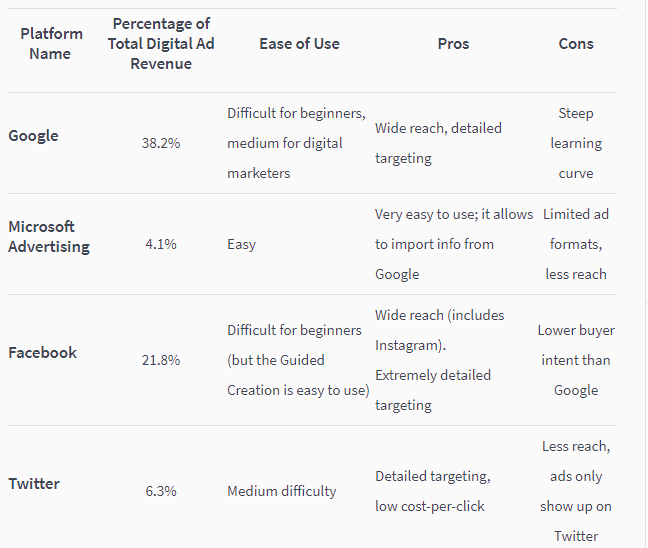Screen dimensions: 648x548
Task: Click the Pros column header
Action: coord(453,44)
